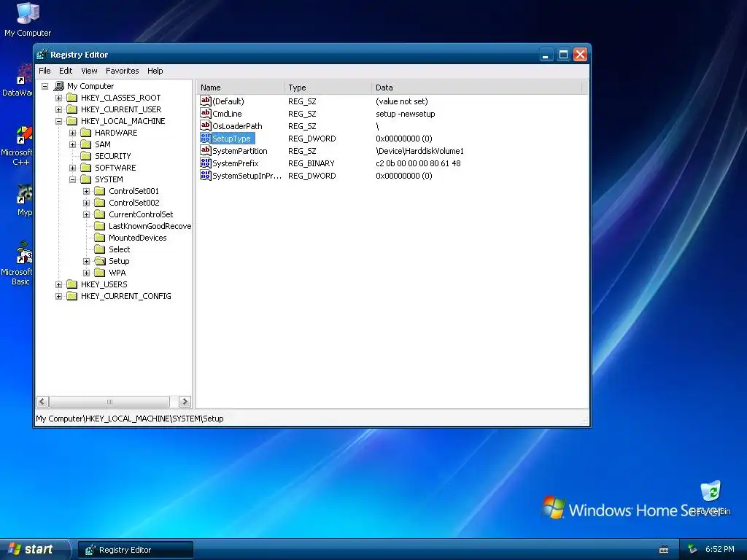The width and height of the screenshot is (747, 560).
Task: Collapse the My Computer tree root
Action: [x=44, y=86]
